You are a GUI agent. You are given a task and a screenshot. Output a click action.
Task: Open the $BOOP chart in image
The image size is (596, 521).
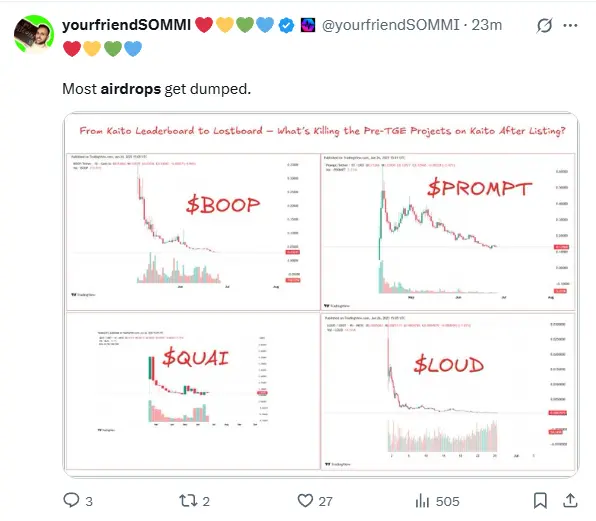193,232
